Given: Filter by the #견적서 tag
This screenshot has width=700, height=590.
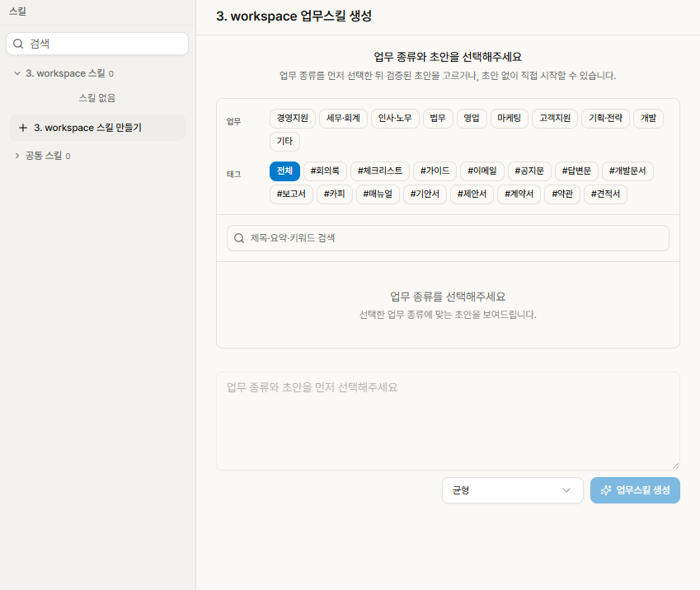Looking at the screenshot, I should pyautogui.click(x=606, y=194).
